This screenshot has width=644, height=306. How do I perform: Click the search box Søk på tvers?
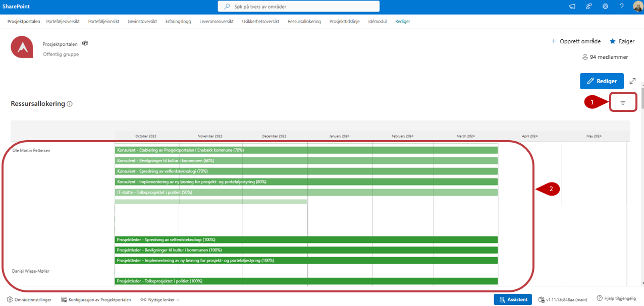click(x=298, y=7)
